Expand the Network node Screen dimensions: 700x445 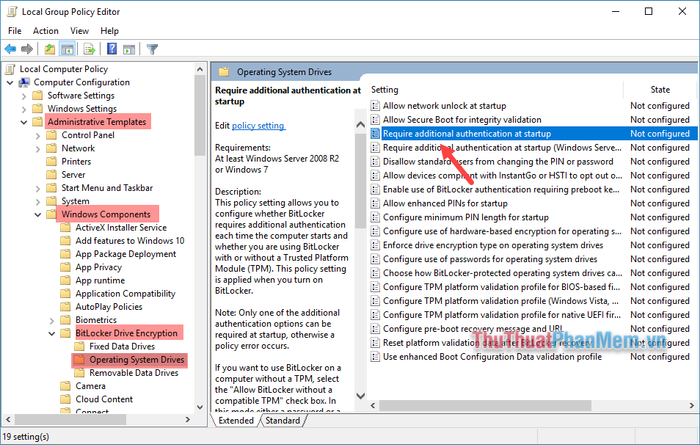click(x=38, y=149)
